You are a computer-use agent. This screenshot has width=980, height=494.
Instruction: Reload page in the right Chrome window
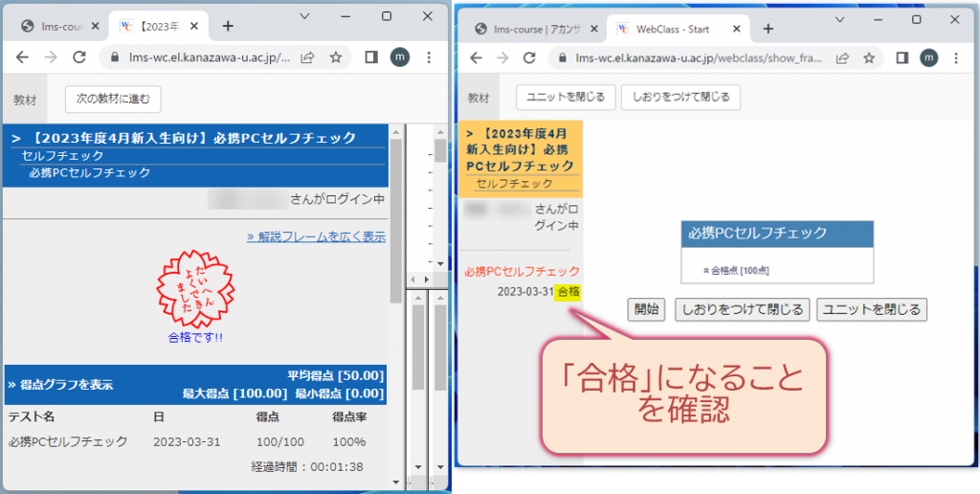529,57
